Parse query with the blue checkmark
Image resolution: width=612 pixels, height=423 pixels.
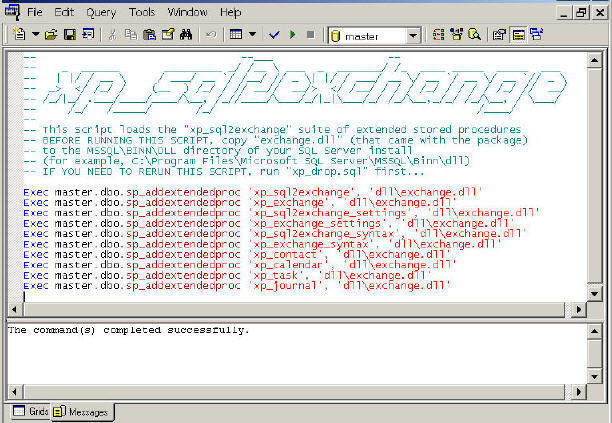(274, 35)
